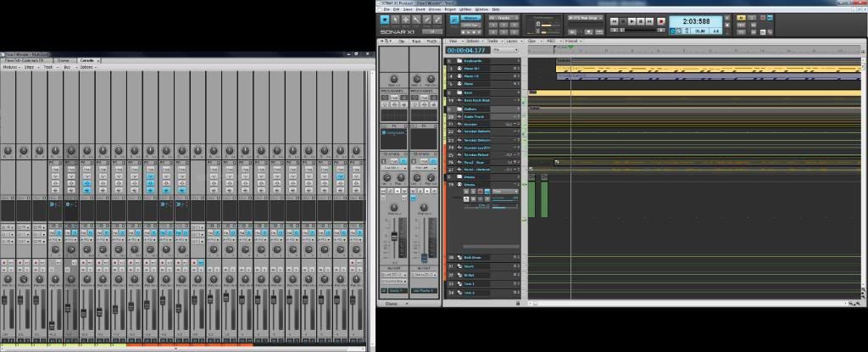This screenshot has width=868, height=352.
Task: Switch to the Console tab
Action: (x=87, y=60)
